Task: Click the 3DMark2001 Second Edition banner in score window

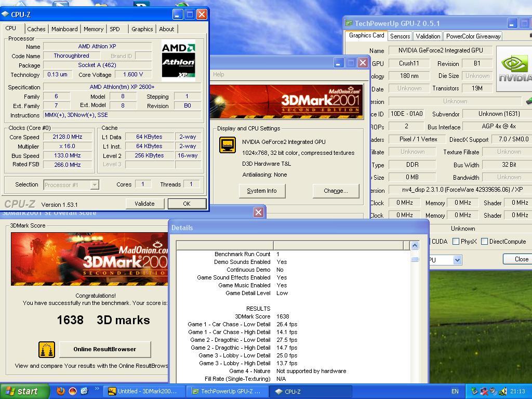Action: tap(89, 259)
